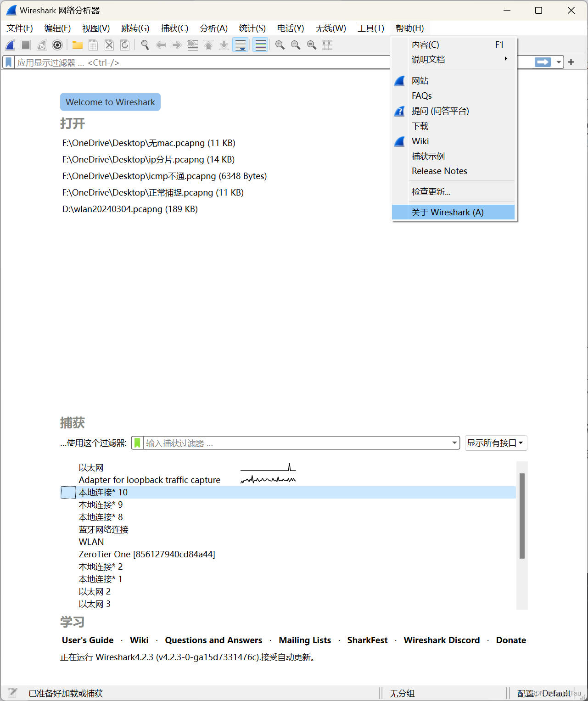Choose 内容(C) from Help menu
588x701 pixels.
click(x=453, y=45)
